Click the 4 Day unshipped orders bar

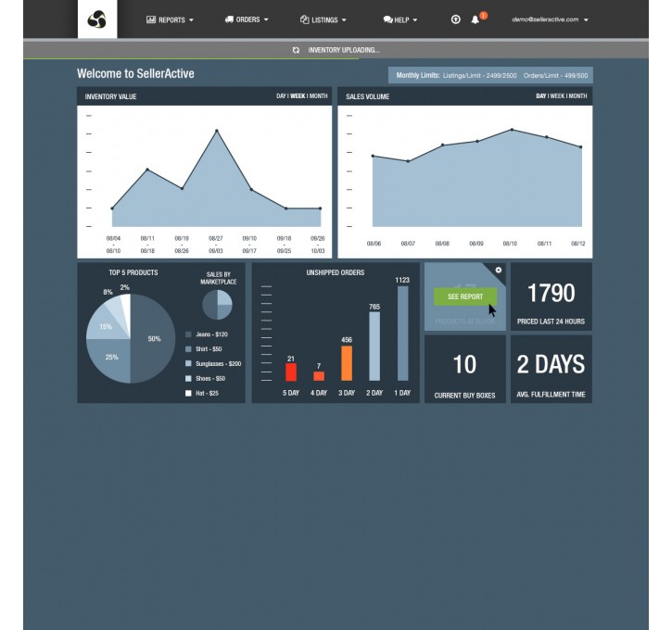(x=319, y=376)
